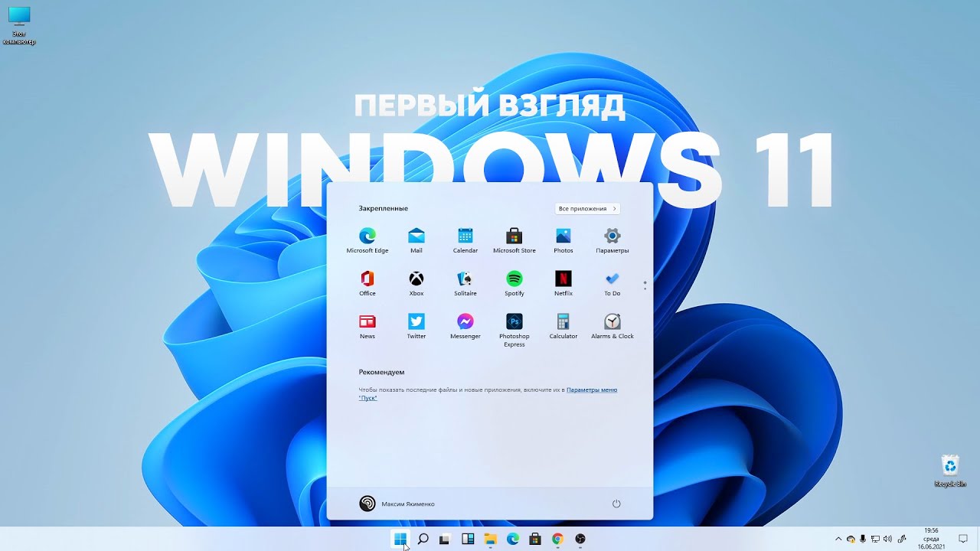Click the volume speaker tray icon

pyautogui.click(x=887, y=539)
